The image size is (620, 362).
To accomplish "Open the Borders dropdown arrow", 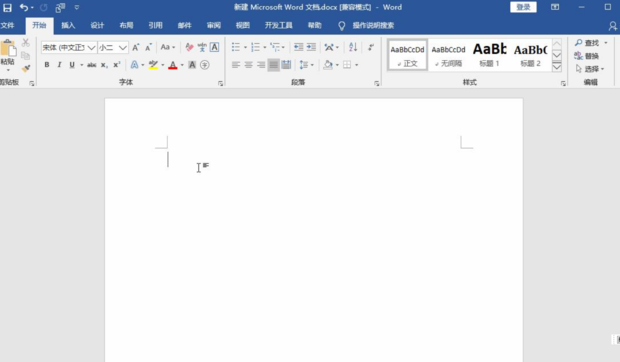I will [x=357, y=65].
